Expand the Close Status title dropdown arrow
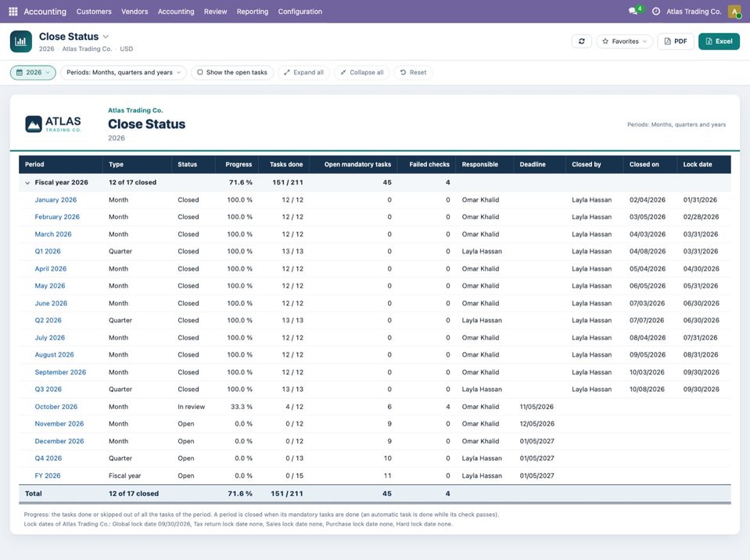Image resolution: width=750 pixels, height=560 pixels. pyautogui.click(x=106, y=36)
